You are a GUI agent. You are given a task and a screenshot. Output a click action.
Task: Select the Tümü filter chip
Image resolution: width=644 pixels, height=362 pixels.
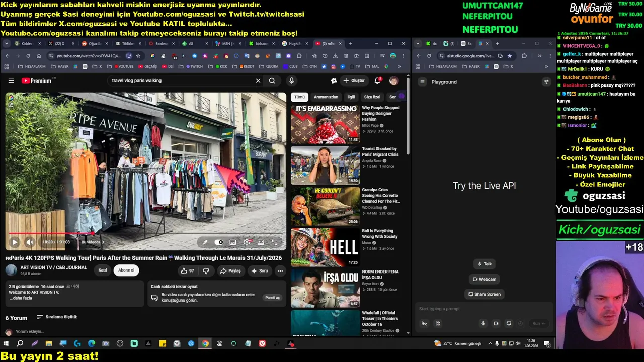[x=299, y=97]
